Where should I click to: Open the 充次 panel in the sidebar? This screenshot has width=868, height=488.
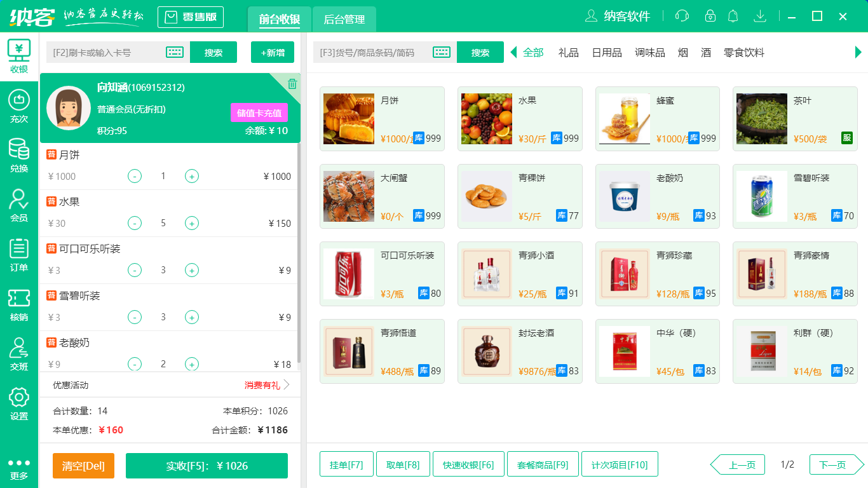coord(18,105)
